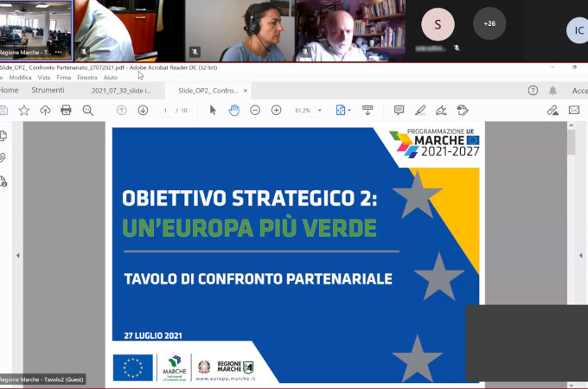
Task: Send file by email envelope icon
Action: click(x=574, y=110)
